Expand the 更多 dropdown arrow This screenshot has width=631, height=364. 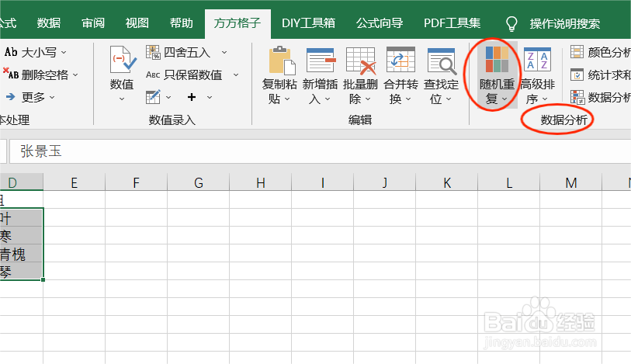(x=52, y=97)
